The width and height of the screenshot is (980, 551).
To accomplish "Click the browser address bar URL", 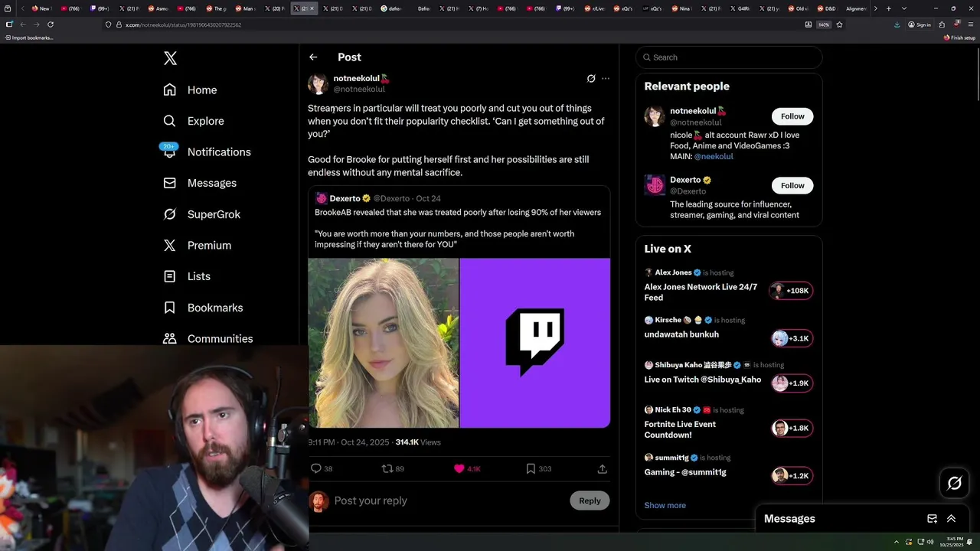I will pyautogui.click(x=183, y=24).
